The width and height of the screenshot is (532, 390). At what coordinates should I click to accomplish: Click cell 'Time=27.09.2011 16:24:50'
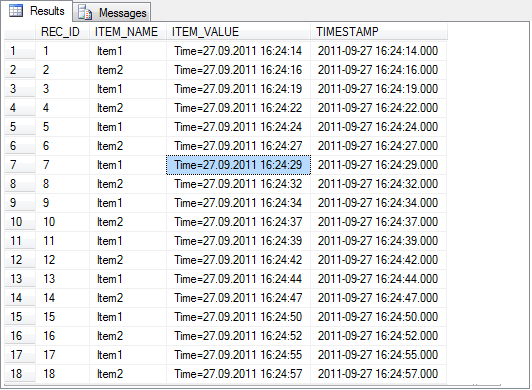coord(239,317)
